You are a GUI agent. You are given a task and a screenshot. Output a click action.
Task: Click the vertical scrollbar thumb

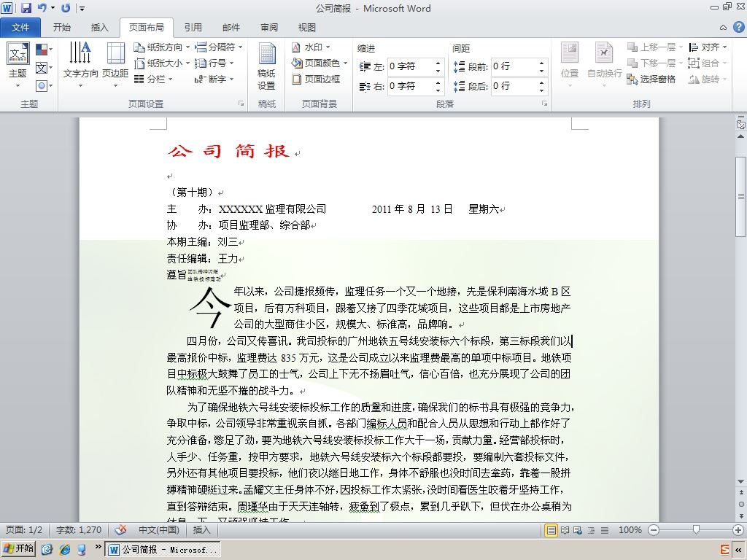tap(741, 196)
